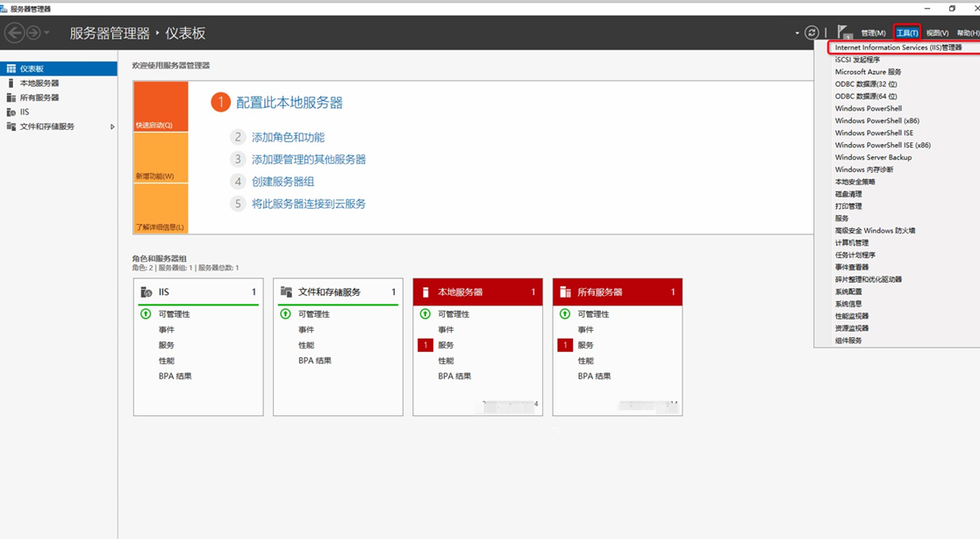
Task: Open the notifications flag icon
Action: (844, 33)
